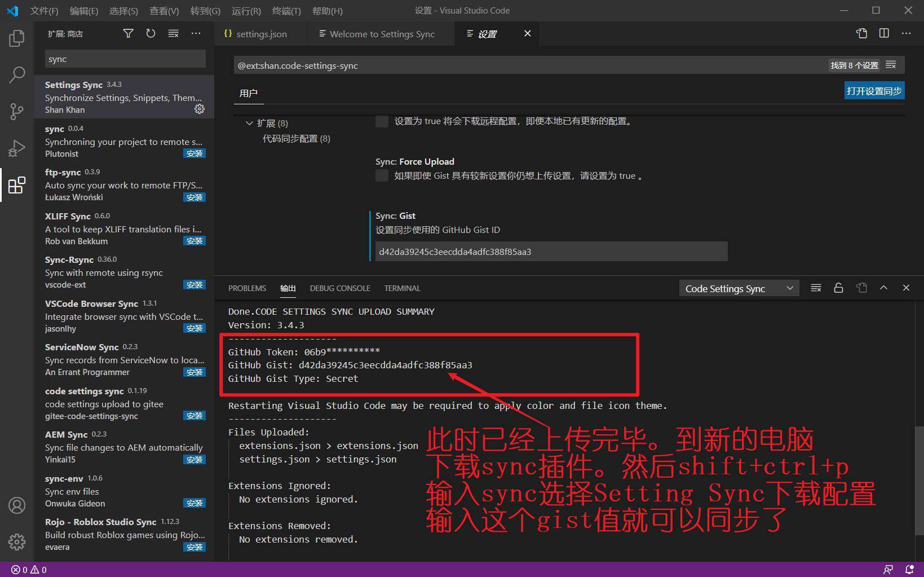Click the feedback icon in status bar
924x577 pixels.
tap(888, 570)
